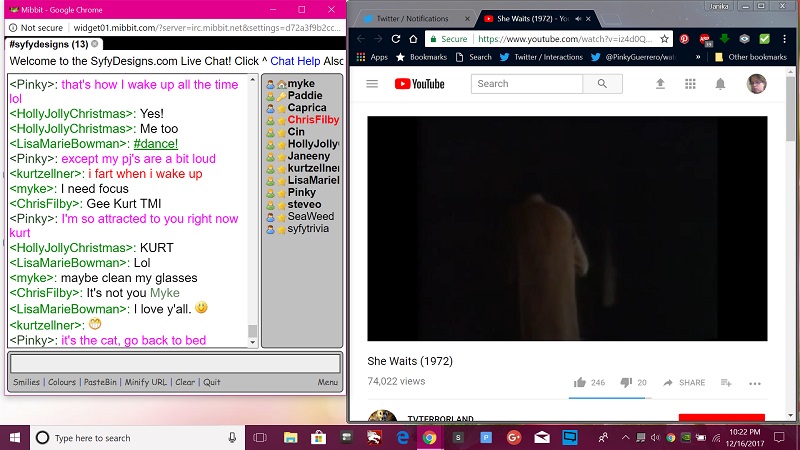Open Microsoft Edge from the taskbar
This screenshot has width=800, height=450.
coord(403,438)
